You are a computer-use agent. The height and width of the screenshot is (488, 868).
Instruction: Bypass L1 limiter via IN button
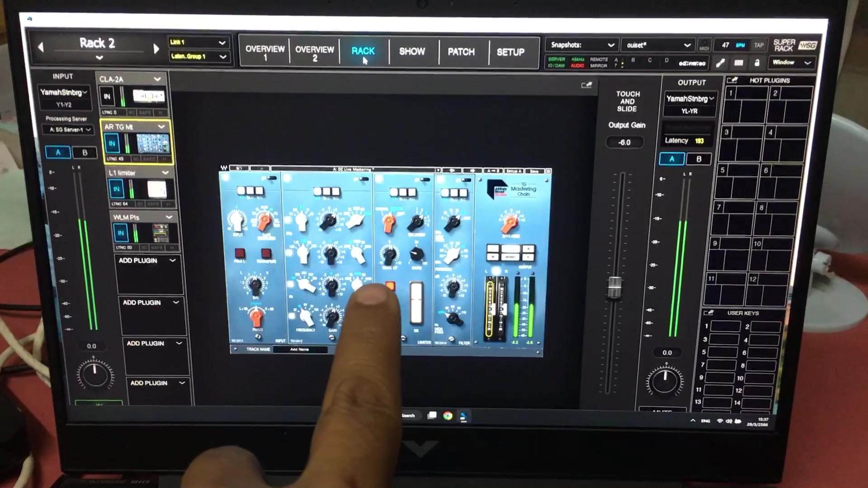pos(116,189)
